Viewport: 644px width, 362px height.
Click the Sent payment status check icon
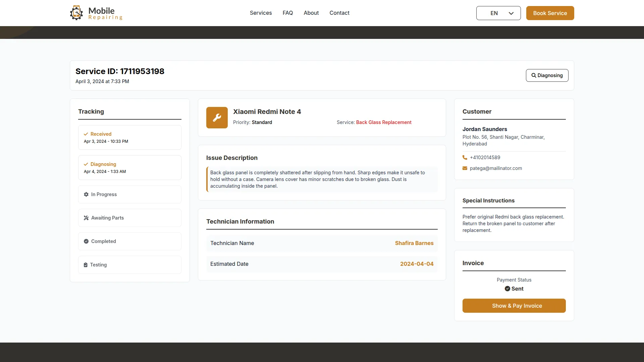coord(507,289)
